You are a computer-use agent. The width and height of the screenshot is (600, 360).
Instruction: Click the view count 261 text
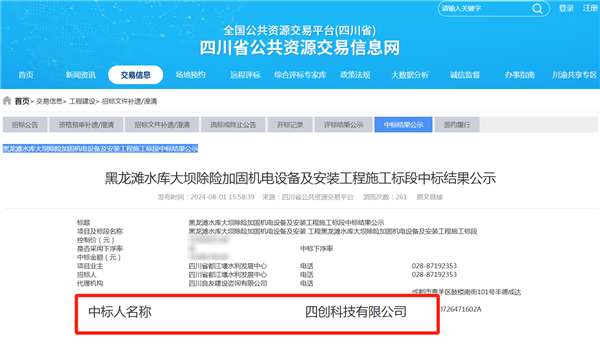[x=401, y=197]
